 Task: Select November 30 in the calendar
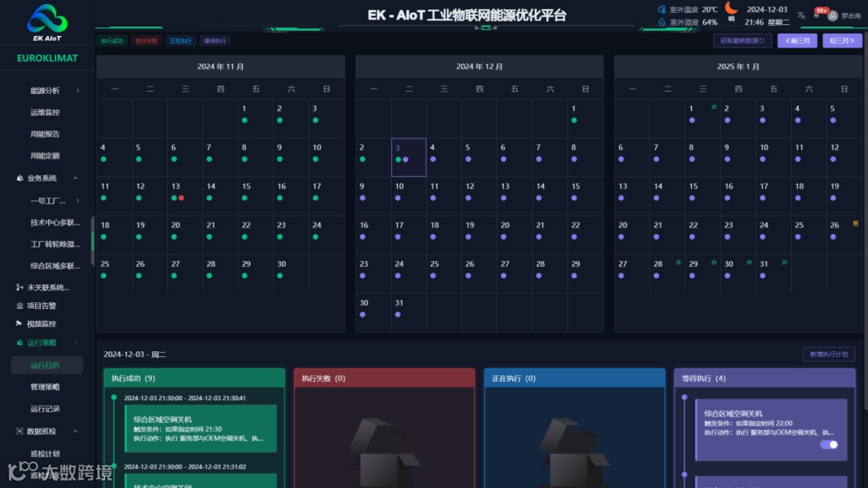coord(291,273)
